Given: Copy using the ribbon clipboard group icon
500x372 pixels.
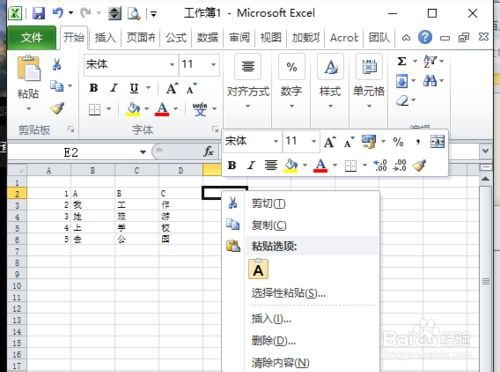Looking at the screenshot, I should (57, 86).
